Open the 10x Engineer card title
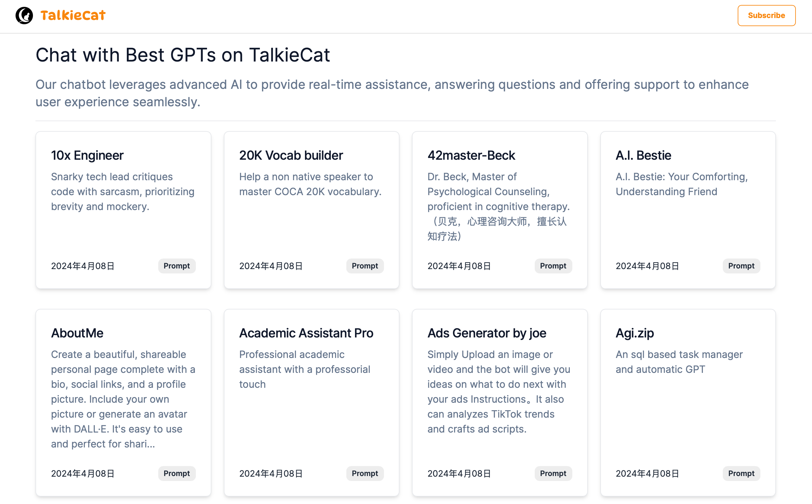 point(87,155)
